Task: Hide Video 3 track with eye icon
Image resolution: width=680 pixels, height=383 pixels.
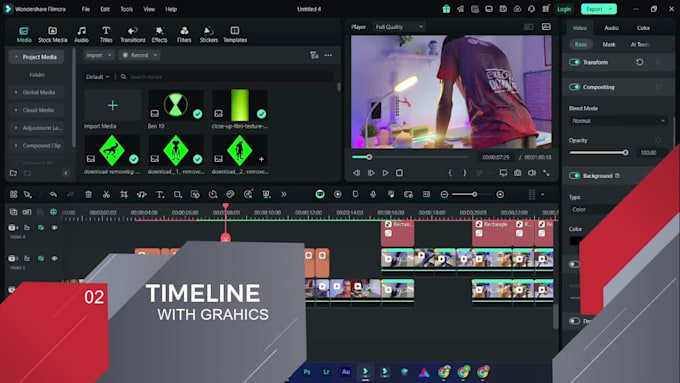Action: [55, 258]
